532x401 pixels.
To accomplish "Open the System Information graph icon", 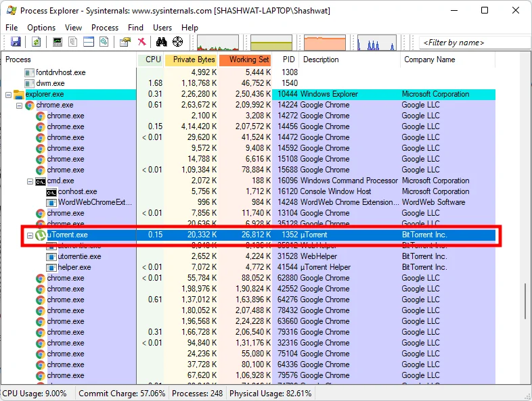I will click(x=58, y=42).
